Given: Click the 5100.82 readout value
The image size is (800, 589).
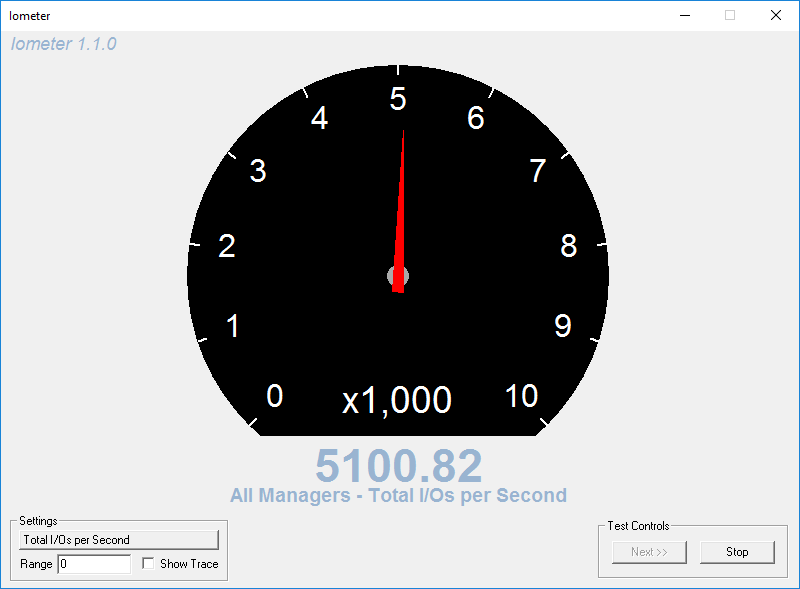Looking at the screenshot, I should coord(398,465).
